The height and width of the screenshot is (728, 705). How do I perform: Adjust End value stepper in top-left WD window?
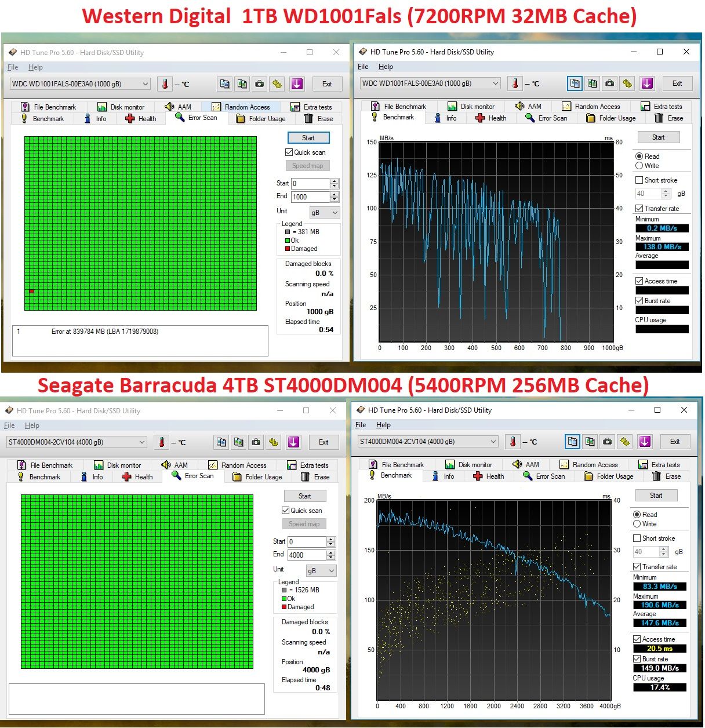pos(334,197)
